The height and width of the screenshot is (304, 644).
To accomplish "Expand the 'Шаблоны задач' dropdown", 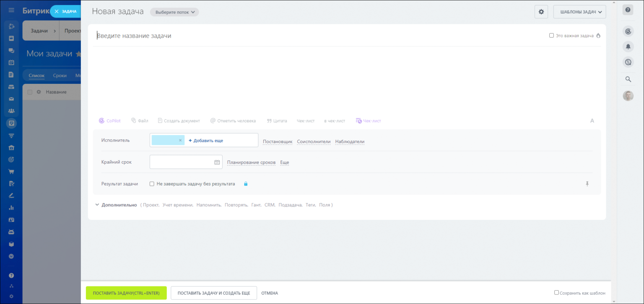I will (x=579, y=12).
